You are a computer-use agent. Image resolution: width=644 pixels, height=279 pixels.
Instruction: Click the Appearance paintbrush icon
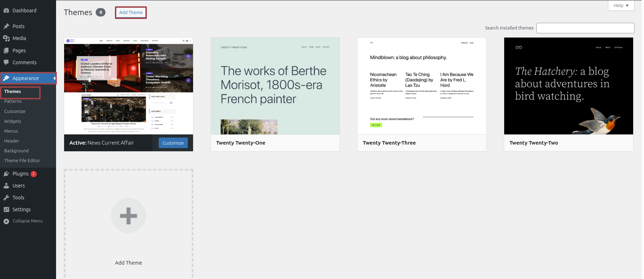tap(6, 78)
